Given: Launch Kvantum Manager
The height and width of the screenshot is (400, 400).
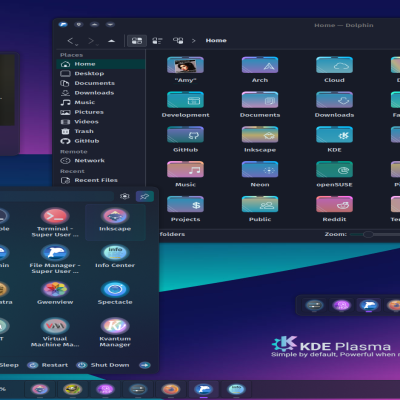Looking at the screenshot, I should pos(115,332).
